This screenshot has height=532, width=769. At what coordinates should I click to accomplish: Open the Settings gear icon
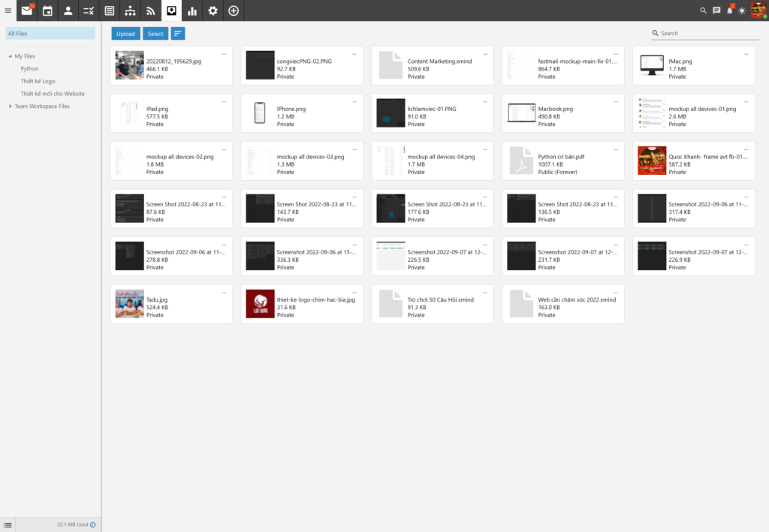pyautogui.click(x=213, y=11)
